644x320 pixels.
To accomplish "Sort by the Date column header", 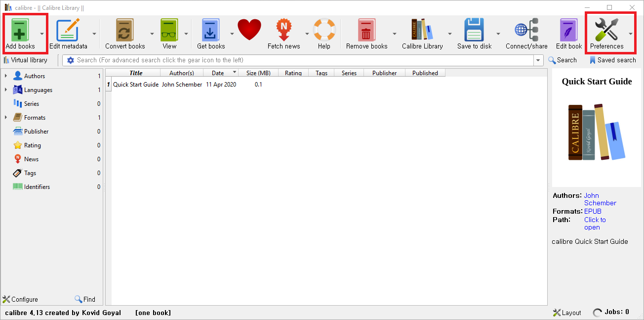I will coord(221,73).
